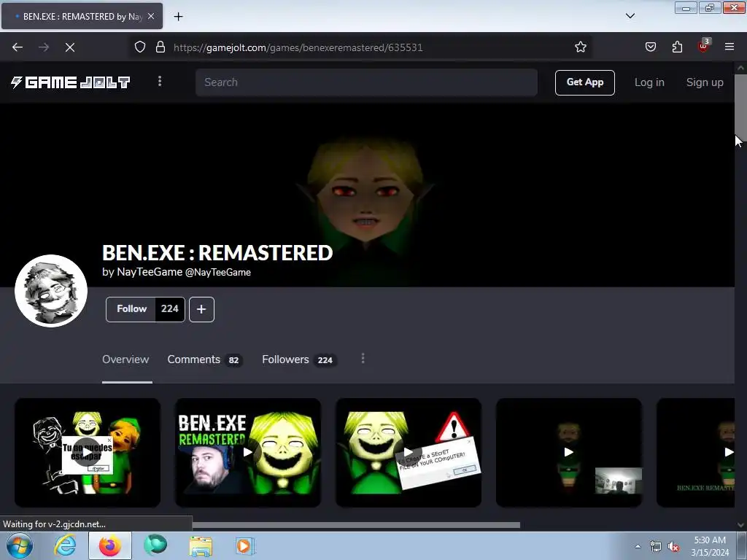Switch to the Overview tab
The image size is (747, 560).
point(125,359)
